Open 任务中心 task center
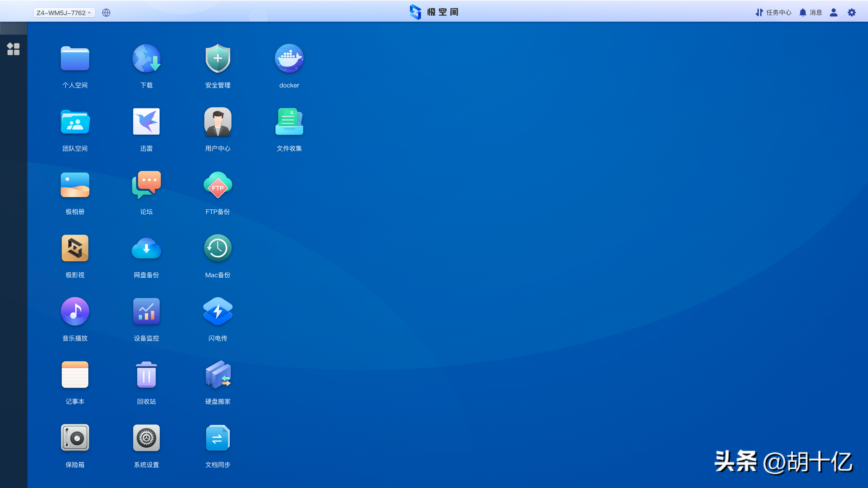This screenshot has width=868, height=488. click(x=773, y=12)
